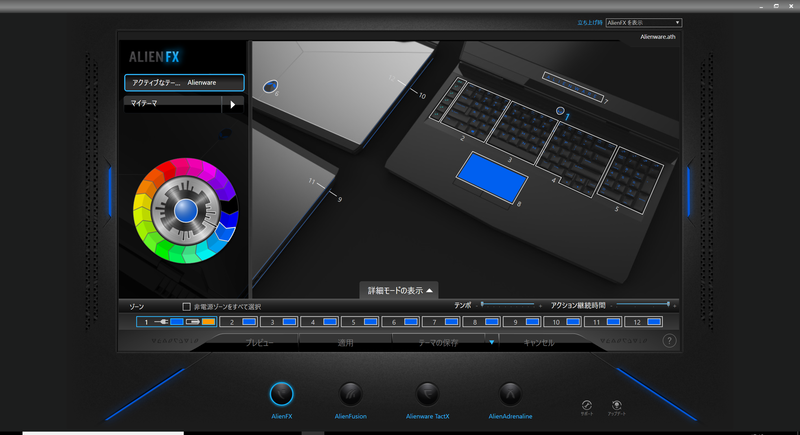Select the media bar zone 7 on laptop
This screenshot has width=800, height=435.
click(572, 86)
